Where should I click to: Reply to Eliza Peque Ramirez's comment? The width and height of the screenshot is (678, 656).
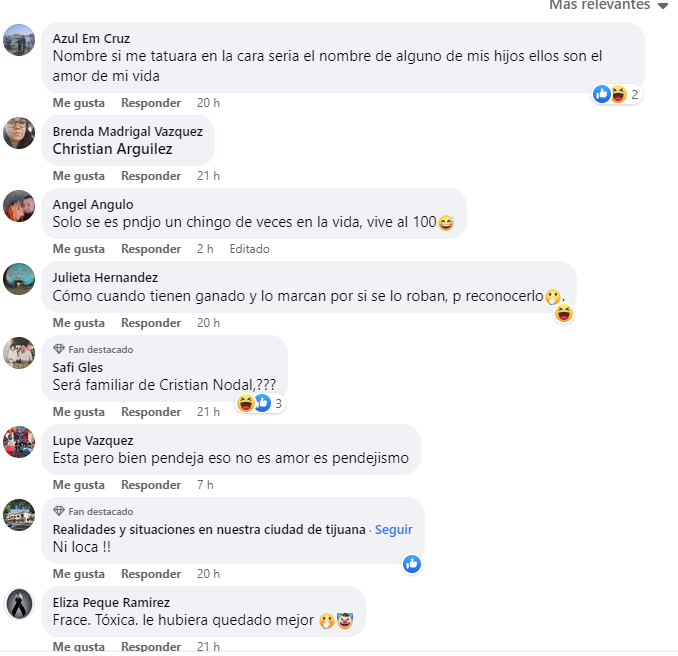click(151, 646)
